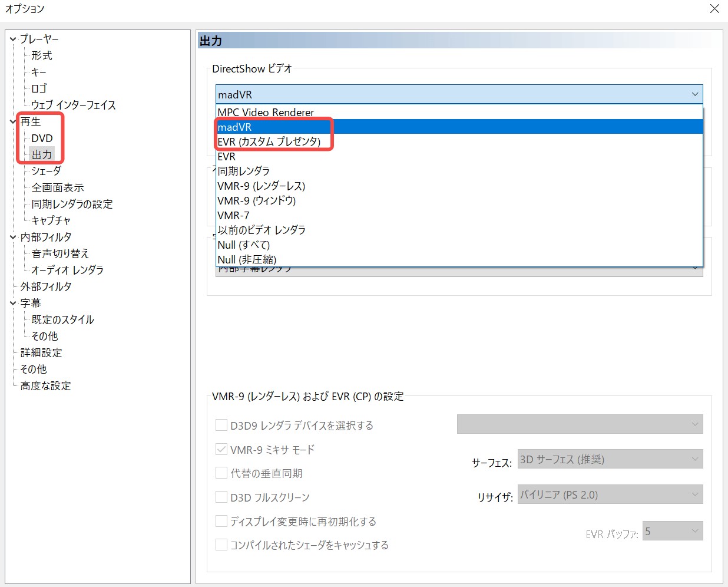Toggle VMR-9 ミキサ モード checkbox
This screenshot has width=728, height=587.
[221, 450]
